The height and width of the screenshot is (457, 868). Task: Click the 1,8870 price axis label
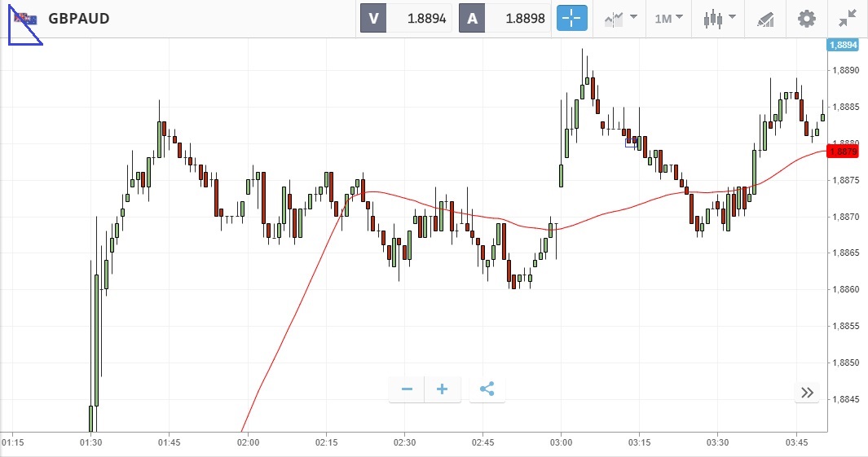846,217
